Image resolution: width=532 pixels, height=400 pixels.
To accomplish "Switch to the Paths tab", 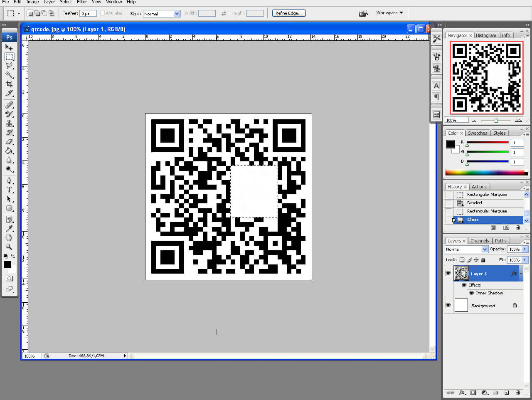I will (500, 241).
